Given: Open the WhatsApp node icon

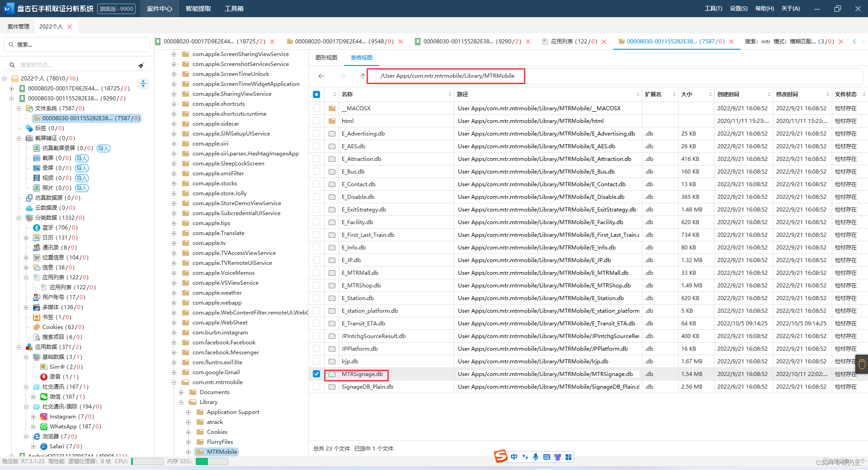Looking at the screenshot, I should [x=44, y=427].
